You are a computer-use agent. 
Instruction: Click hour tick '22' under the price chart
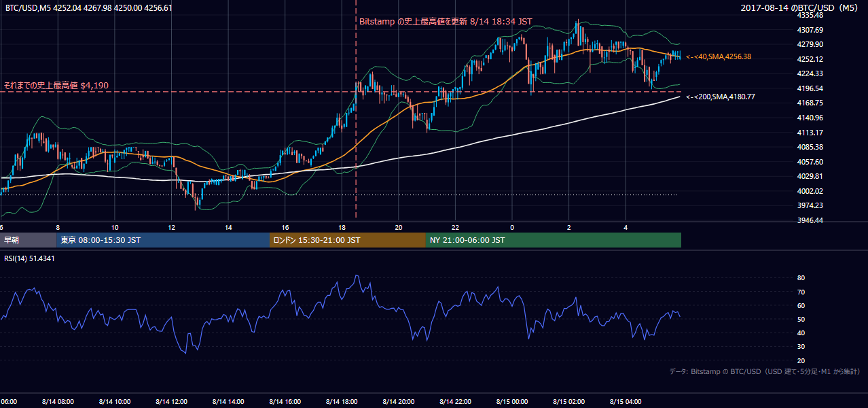click(x=455, y=228)
